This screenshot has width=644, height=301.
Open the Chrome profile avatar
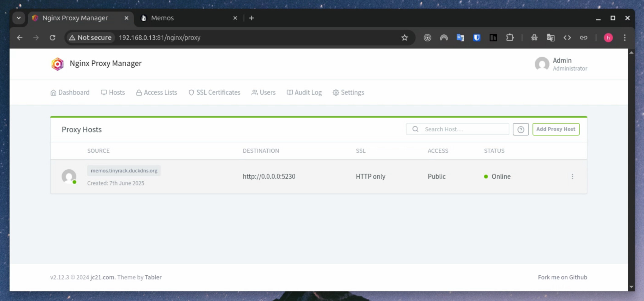[608, 37]
